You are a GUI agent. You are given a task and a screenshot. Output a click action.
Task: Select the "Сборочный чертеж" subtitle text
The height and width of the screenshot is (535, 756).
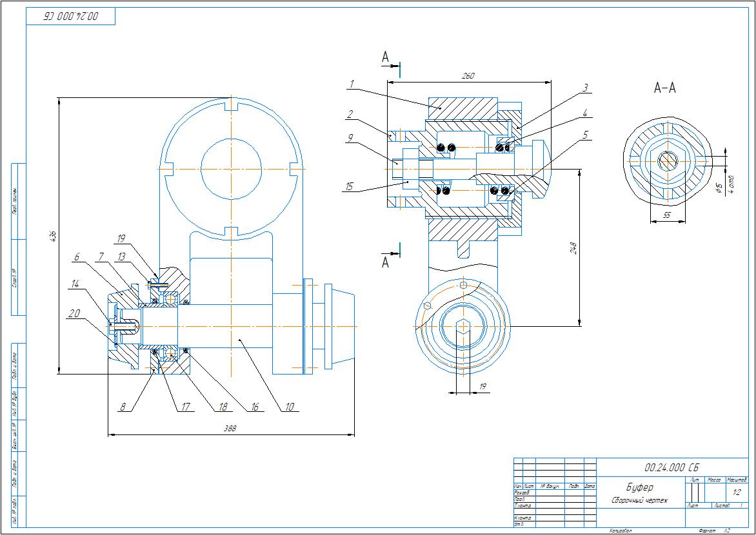(x=639, y=500)
